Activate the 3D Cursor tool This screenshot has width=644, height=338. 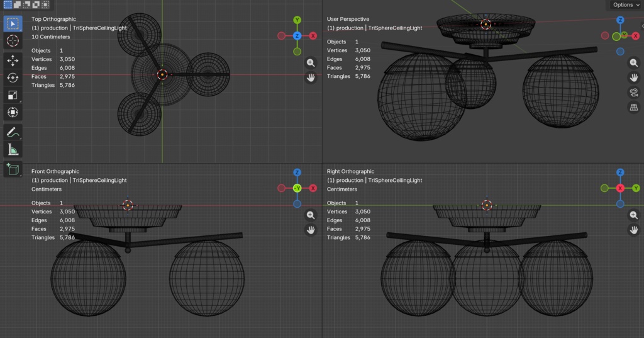pyautogui.click(x=13, y=41)
